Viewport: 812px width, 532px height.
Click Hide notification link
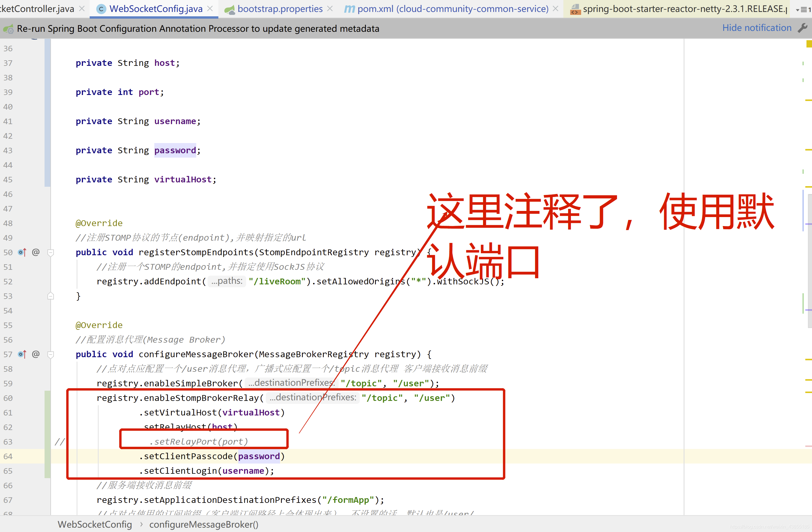(756, 28)
